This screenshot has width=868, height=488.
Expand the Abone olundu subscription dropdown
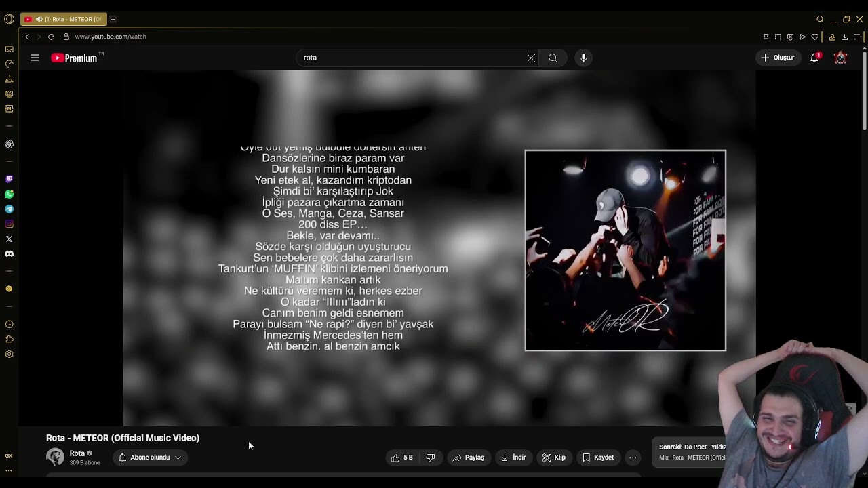coord(150,457)
